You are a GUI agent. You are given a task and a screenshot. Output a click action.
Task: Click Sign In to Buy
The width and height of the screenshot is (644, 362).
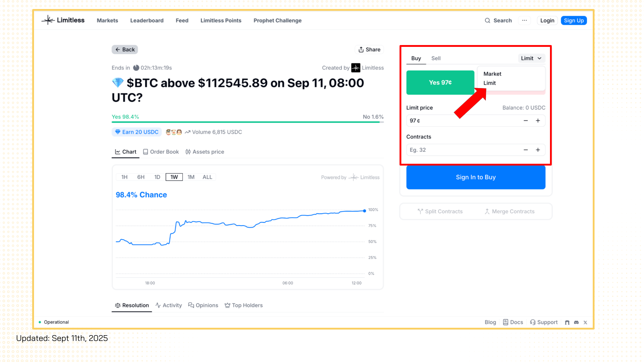click(476, 177)
